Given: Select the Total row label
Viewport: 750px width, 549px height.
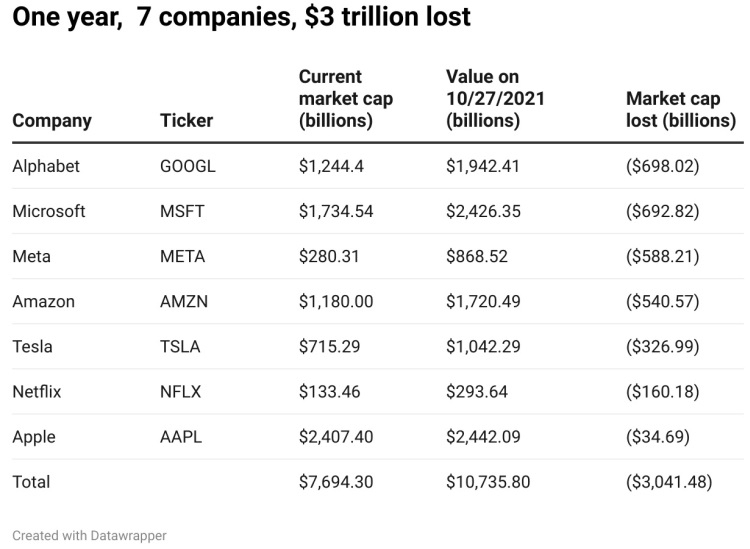Looking at the screenshot, I should 31,482.
